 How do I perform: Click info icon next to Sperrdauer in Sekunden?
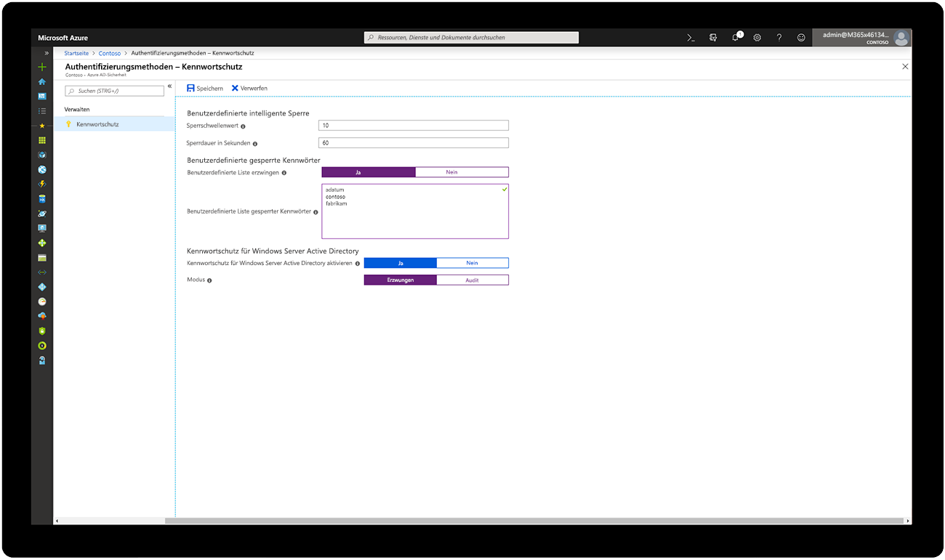pos(255,144)
